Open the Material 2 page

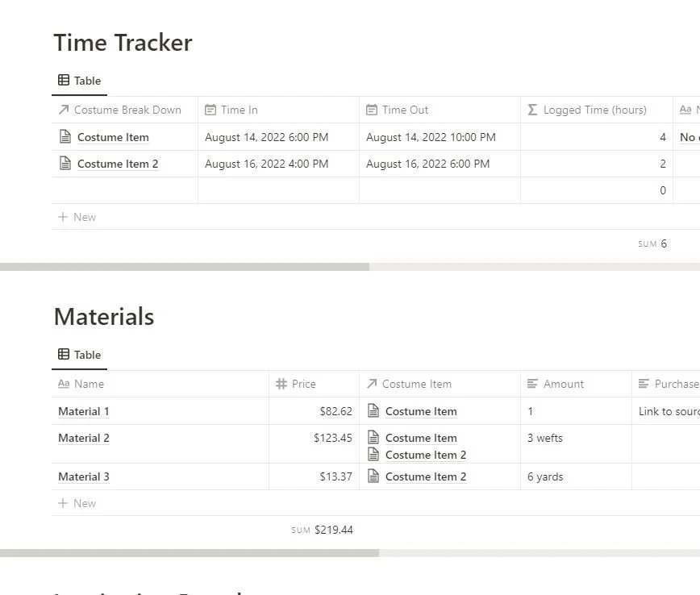(x=84, y=439)
